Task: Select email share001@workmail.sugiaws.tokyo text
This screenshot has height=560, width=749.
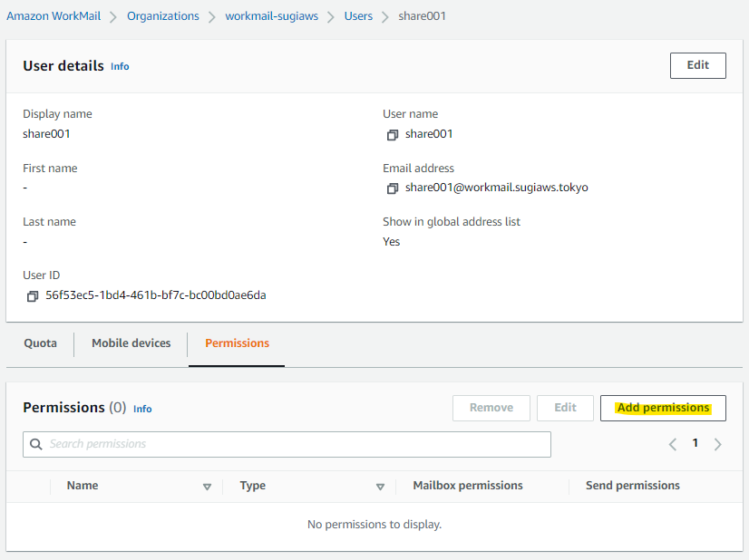Action: pos(497,188)
